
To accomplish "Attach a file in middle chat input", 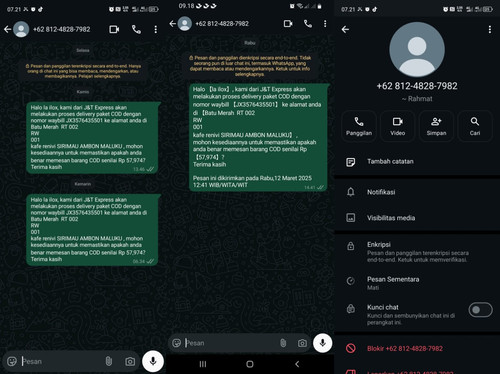I will point(283,343).
